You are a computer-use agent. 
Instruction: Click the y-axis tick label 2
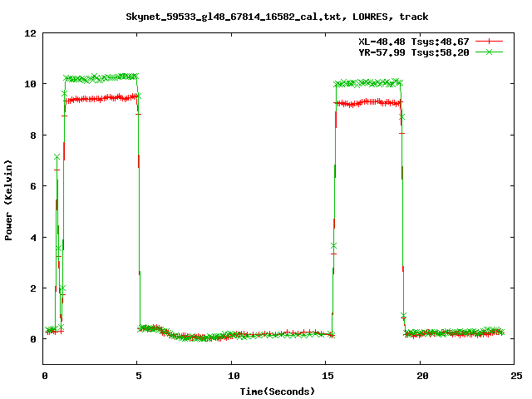tap(33, 288)
